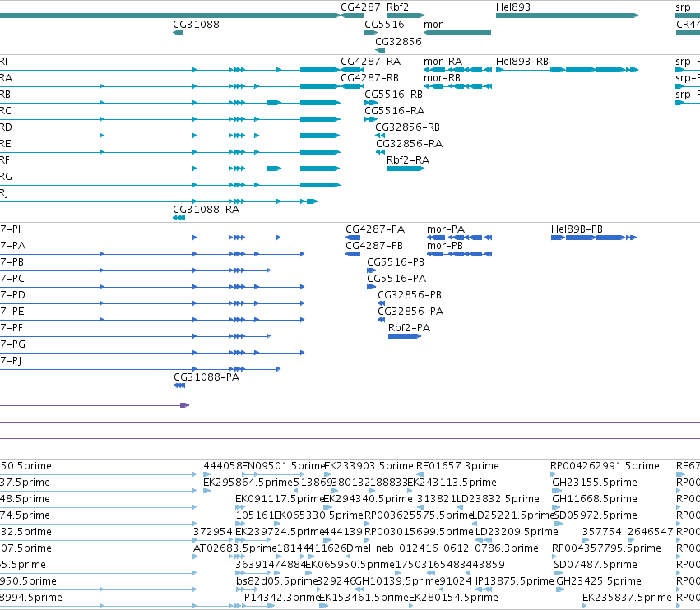700x610 pixels.
Task: Select EST label GH11668.5prime
Action: [594, 499]
